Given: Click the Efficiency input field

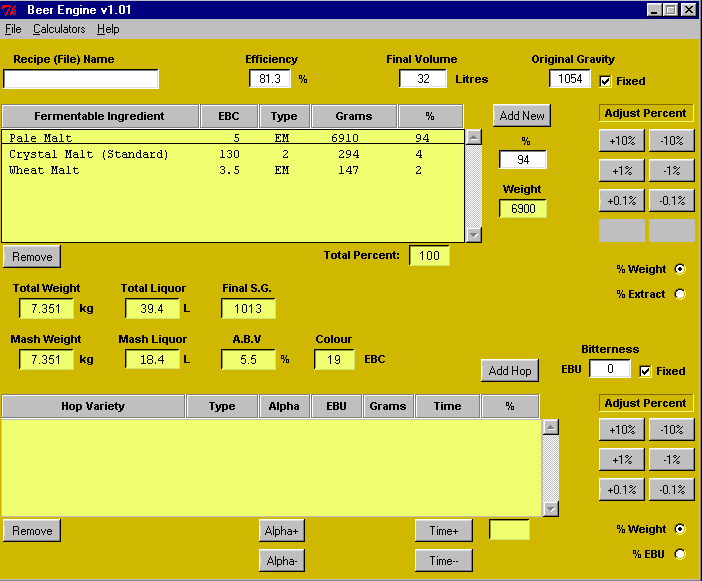Looking at the screenshot, I should (270, 79).
